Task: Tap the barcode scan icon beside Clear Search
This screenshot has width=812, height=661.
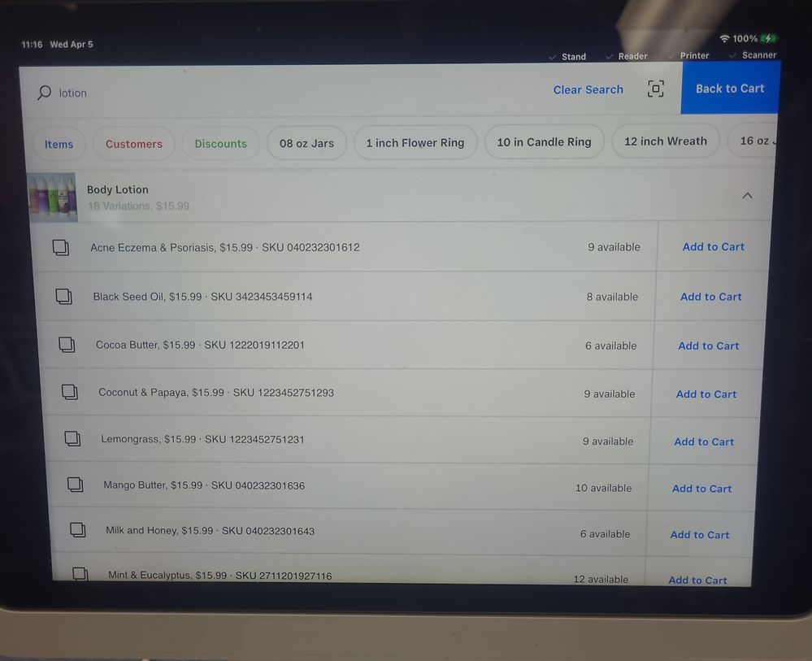Action: pos(655,89)
